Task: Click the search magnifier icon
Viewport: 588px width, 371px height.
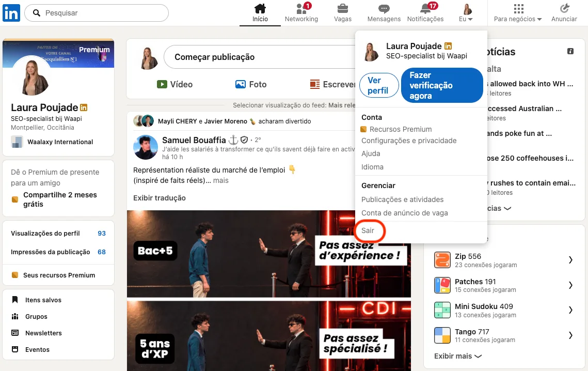Action: coord(36,13)
